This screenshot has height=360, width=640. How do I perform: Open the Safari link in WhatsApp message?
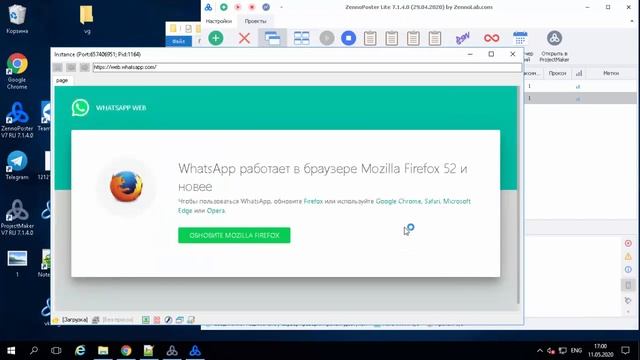(432, 201)
